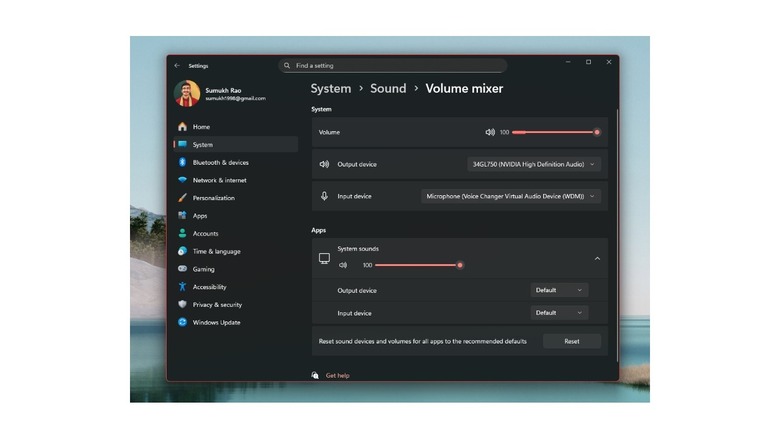Select Accessibility in the sidebar
Image resolution: width=780 pixels, height=438 pixels.
coord(209,287)
